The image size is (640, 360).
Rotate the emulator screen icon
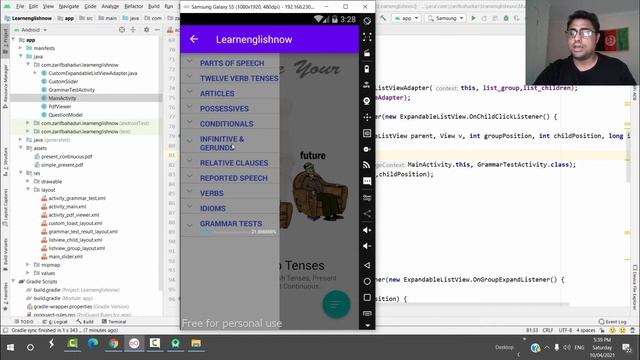[367, 21]
